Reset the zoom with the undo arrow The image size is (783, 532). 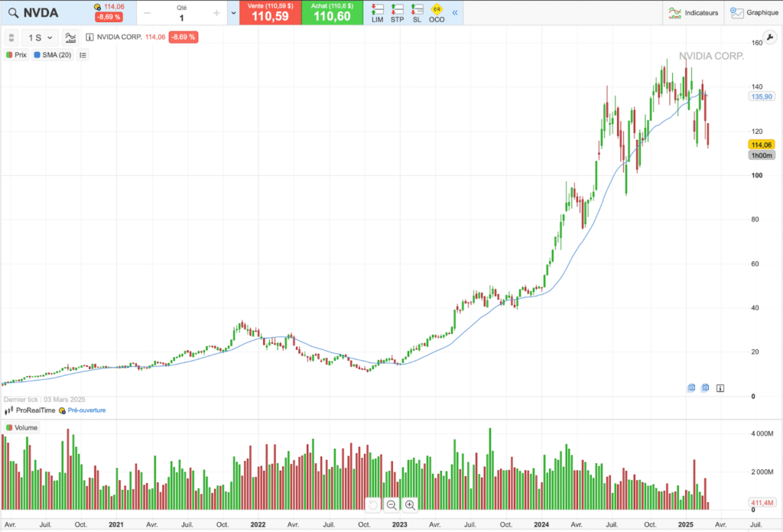(x=373, y=505)
